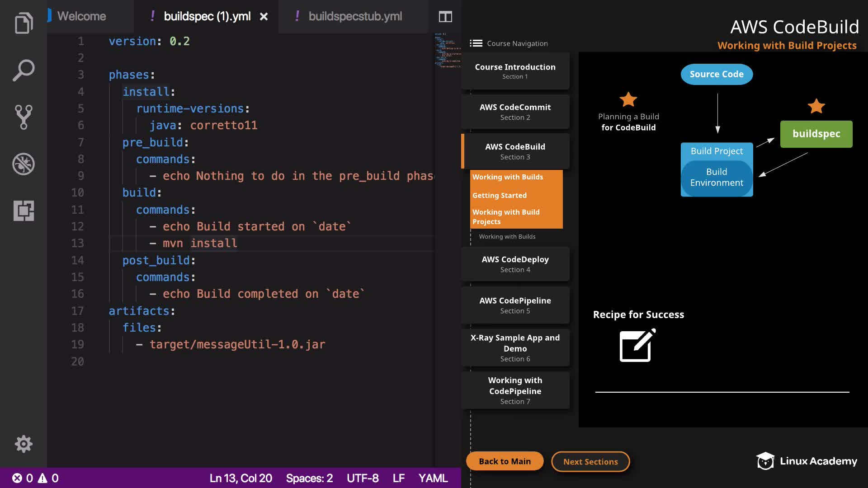Open the Debug bug icon
This screenshot has width=868, height=488.
tap(24, 164)
